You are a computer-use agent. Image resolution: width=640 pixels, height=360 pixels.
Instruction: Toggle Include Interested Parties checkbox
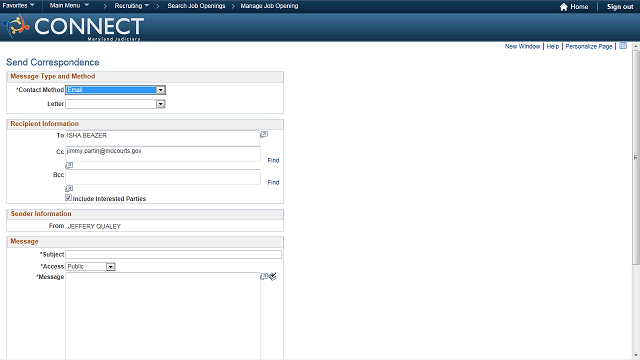pyautogui.click(x=68, y=198)
